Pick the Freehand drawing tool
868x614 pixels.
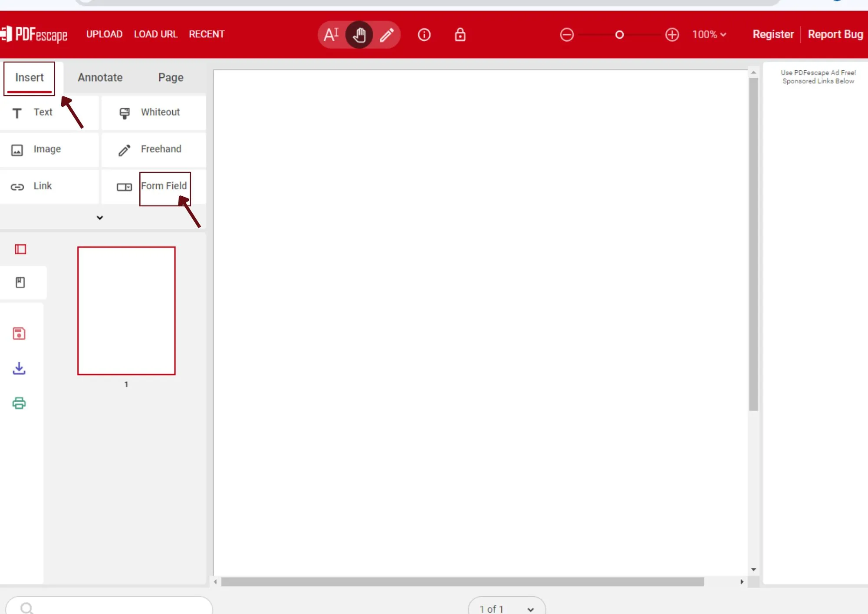(154, 149)
